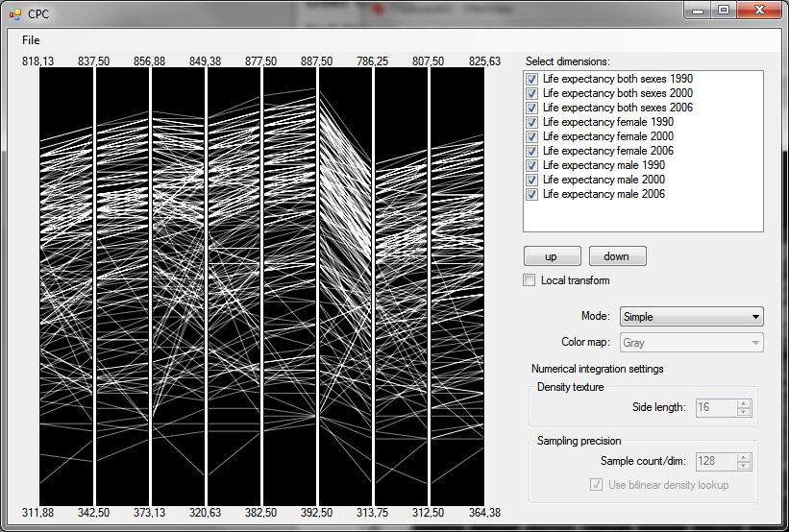Uncheck Life expectancy female 2006
This screenshot has height=532, width=789.
pyautogui.click(x=531, y=151)
